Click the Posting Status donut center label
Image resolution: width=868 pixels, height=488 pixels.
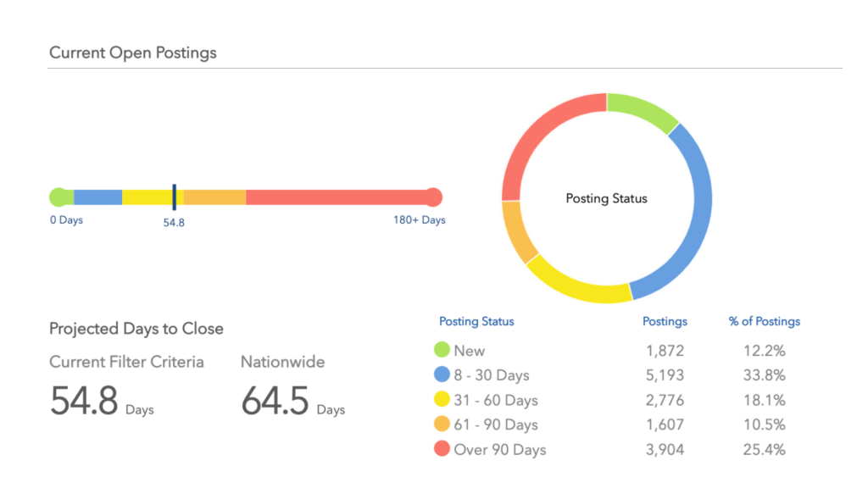(606, 198)
